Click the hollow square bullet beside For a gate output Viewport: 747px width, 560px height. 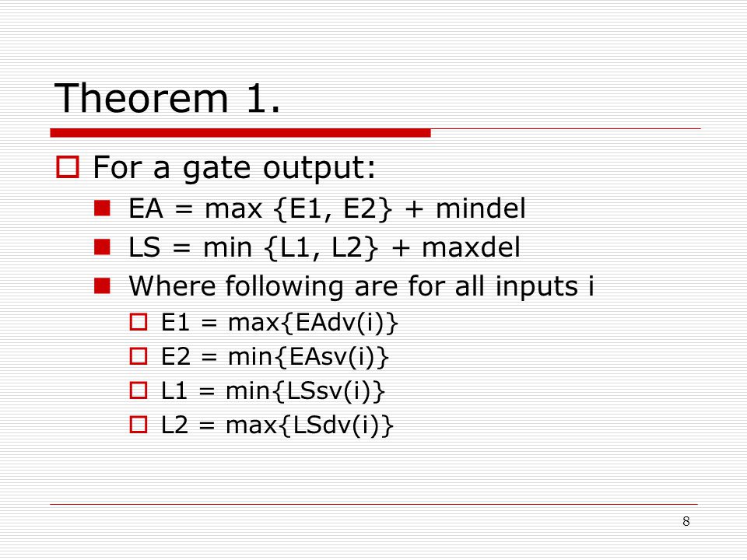tap(68, 167)
